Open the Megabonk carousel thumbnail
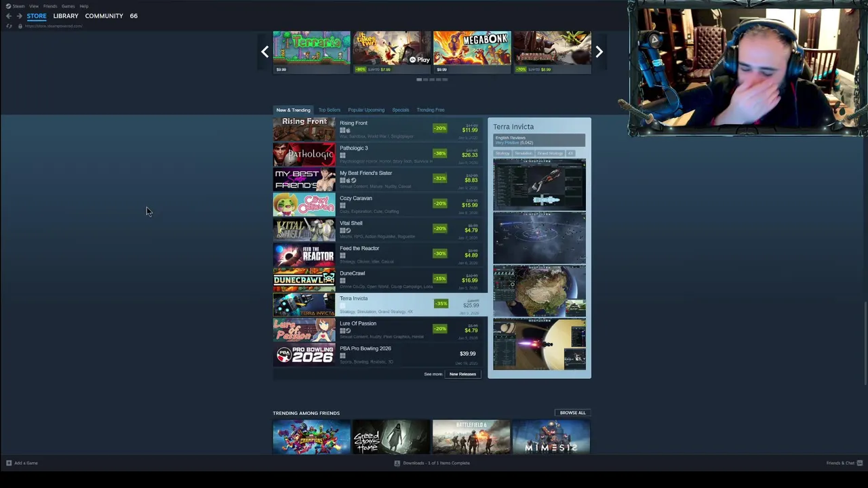Screen dimensions: 868x488 [471, 52]
